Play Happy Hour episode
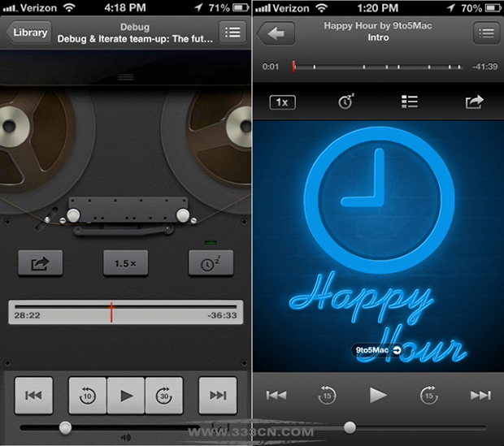This screenshot has height=446, width=504. tap(378, 395)
